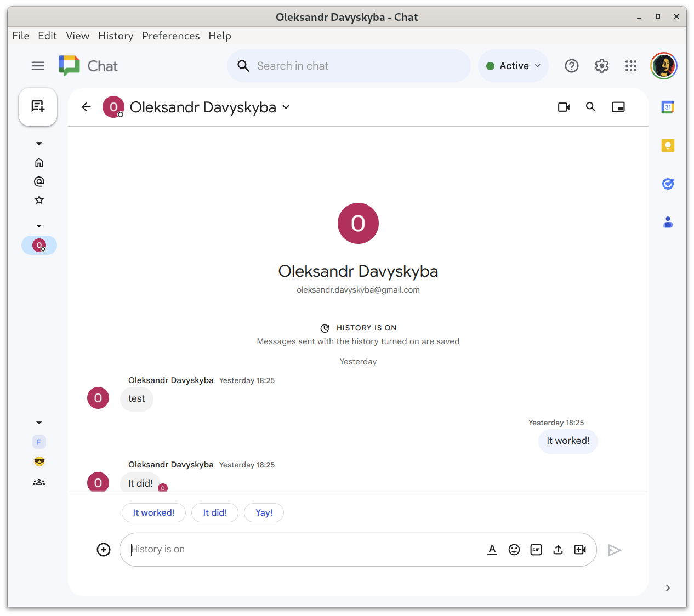Image resolution: width=694 pixels, height=616 pixels.
Task: Open Google Tasks in the side panel
Action: click(668, 184)
